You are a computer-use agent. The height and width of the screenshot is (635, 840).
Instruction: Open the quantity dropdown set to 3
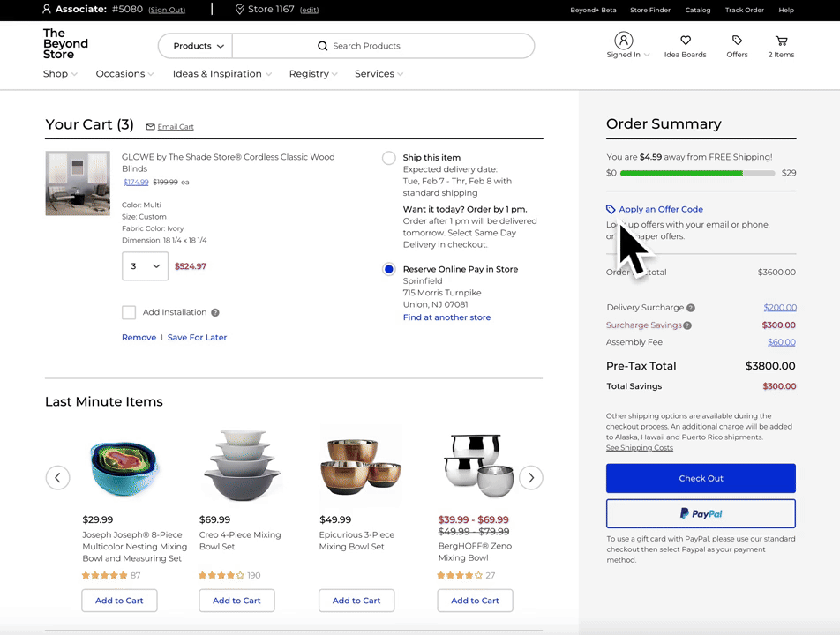(x=145, y=265)
